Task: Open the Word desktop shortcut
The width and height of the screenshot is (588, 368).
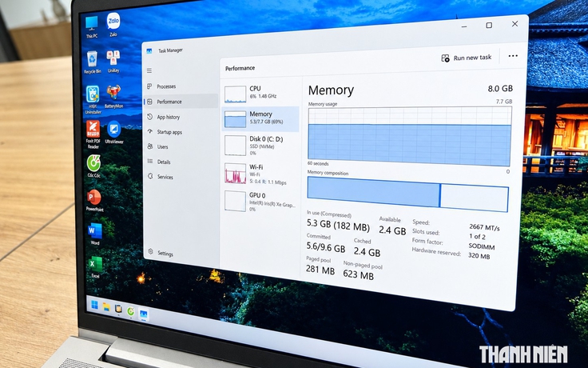Action: 95,234
